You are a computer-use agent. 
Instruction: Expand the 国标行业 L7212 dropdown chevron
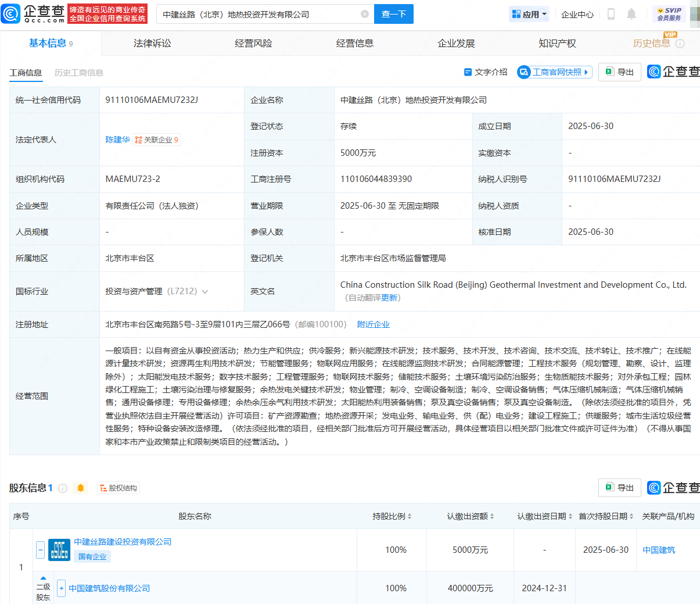pyautogui.click(x=204, y=292)
